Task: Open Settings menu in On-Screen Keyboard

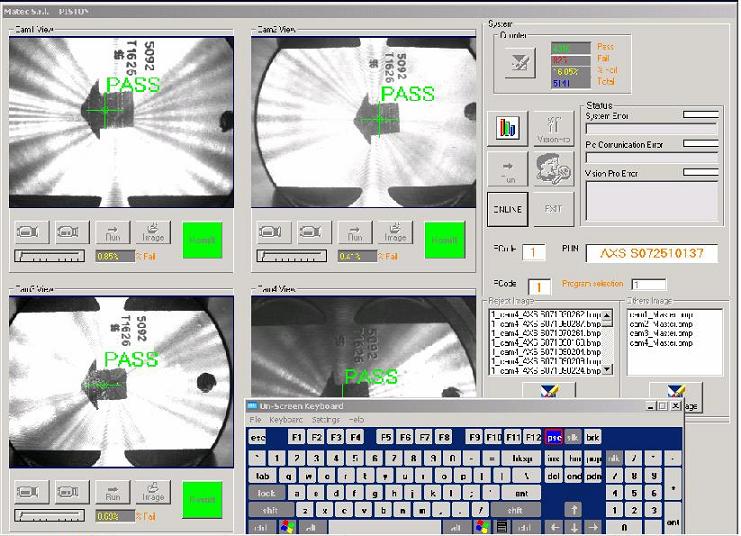Action: pos(325,419)
